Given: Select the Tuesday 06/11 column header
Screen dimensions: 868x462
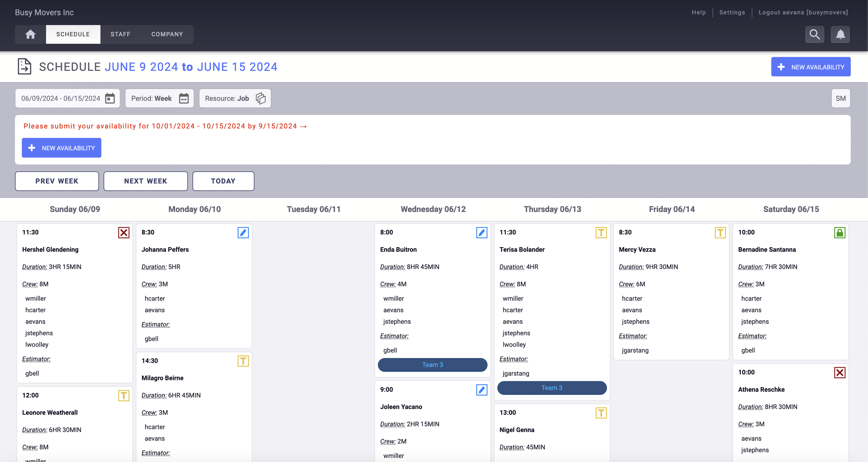Looking at the screenshot, I should (313, 209).
